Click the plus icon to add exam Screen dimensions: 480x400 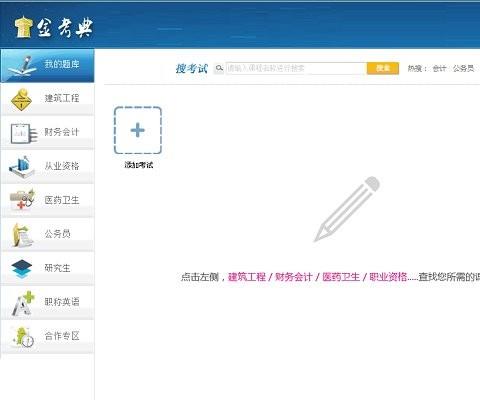pos(138,130)
